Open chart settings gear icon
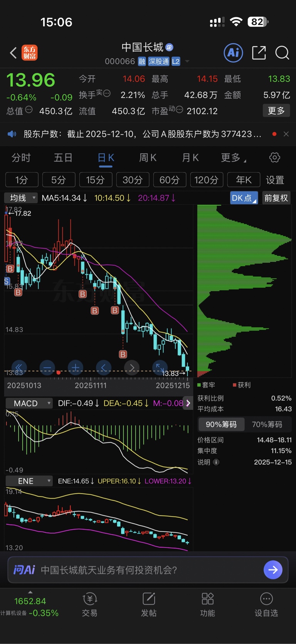This screenshot has height=644, width=296. [274, 157]
